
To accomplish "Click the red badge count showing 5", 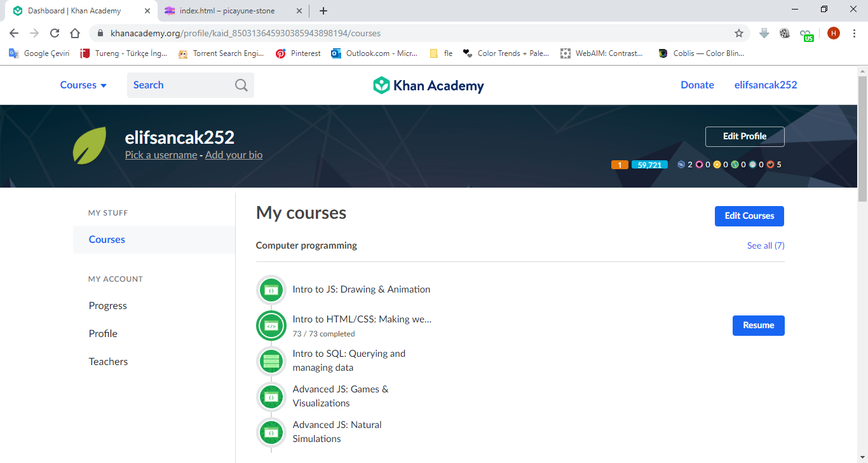I will pos(774,165).
